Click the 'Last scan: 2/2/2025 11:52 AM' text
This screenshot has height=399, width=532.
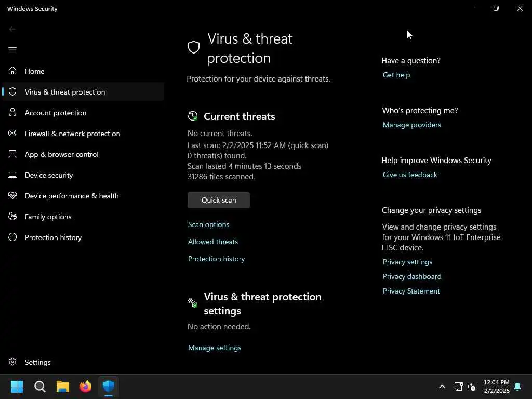click(x=236, y=145)
